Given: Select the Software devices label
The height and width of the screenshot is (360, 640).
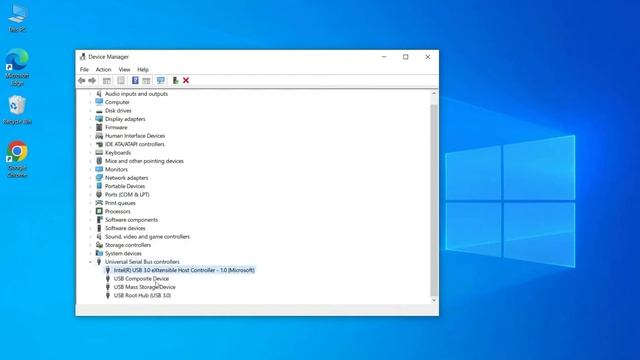Looking at the screenshot, I should (125, 228).
